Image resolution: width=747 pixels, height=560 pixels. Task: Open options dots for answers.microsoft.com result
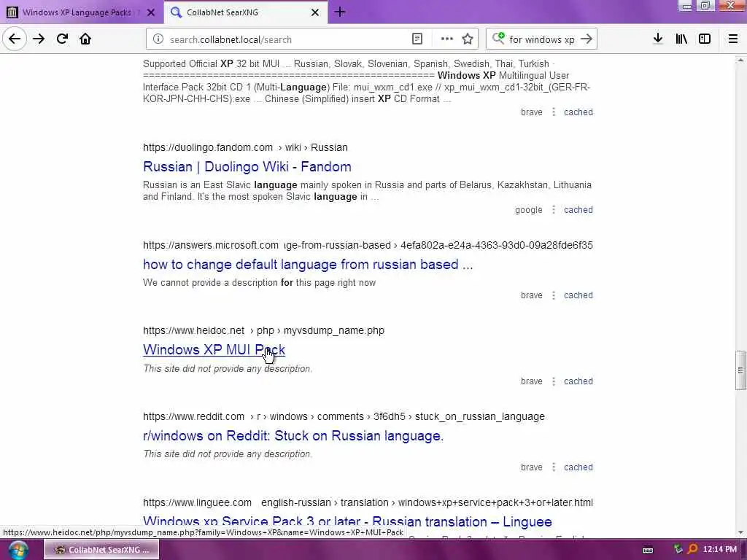tap(553, 295)
